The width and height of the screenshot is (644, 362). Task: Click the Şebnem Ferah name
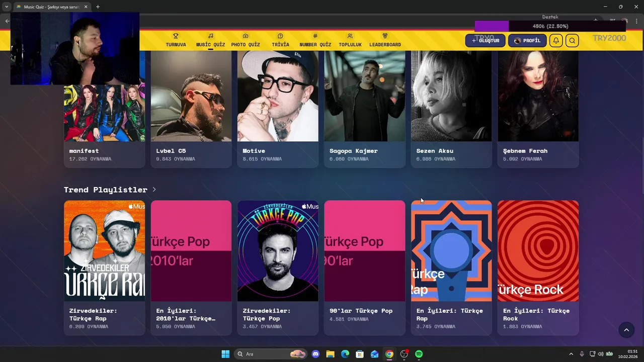click(525, 151)
